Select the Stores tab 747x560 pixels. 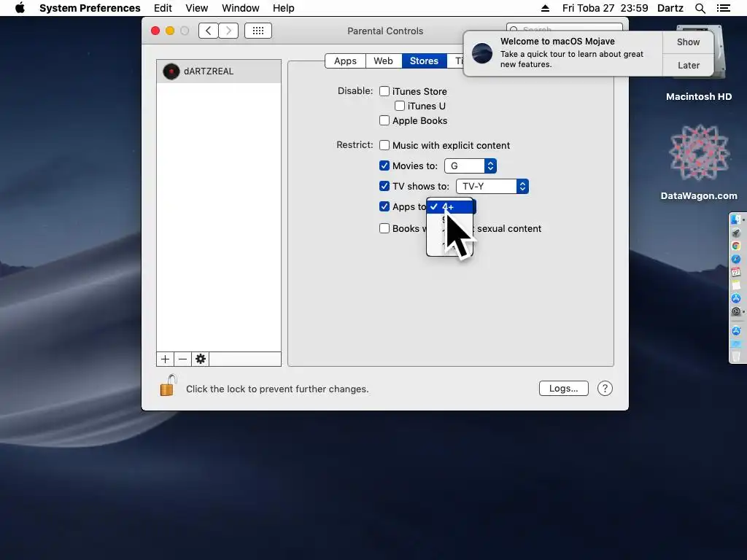pos(424,61)
